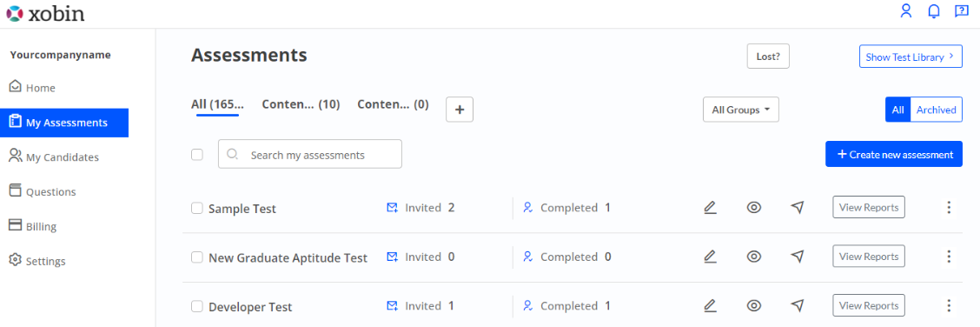Open the help chat icon
The width and height of the screenshot is (980, 327).
tap(961, 11)
